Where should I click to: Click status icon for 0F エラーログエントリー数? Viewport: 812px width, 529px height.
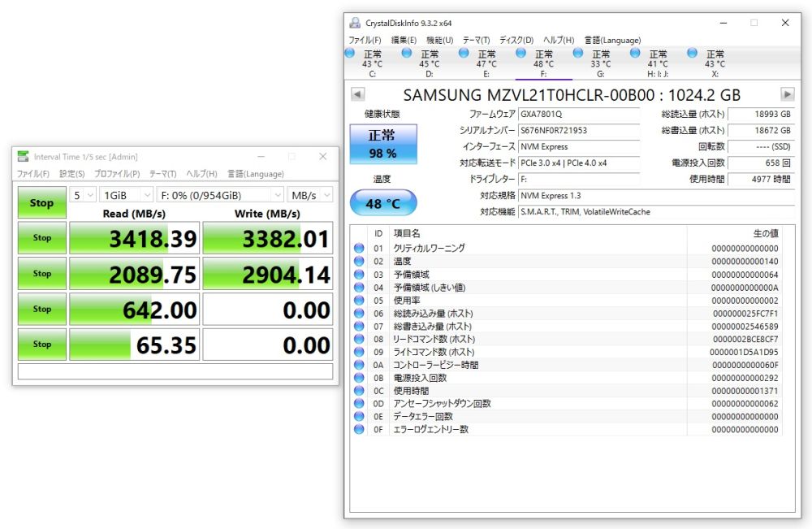click(359, 429)
